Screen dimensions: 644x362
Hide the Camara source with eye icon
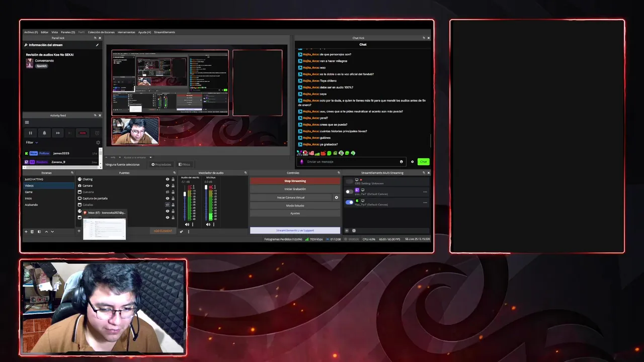coord(168,186)
